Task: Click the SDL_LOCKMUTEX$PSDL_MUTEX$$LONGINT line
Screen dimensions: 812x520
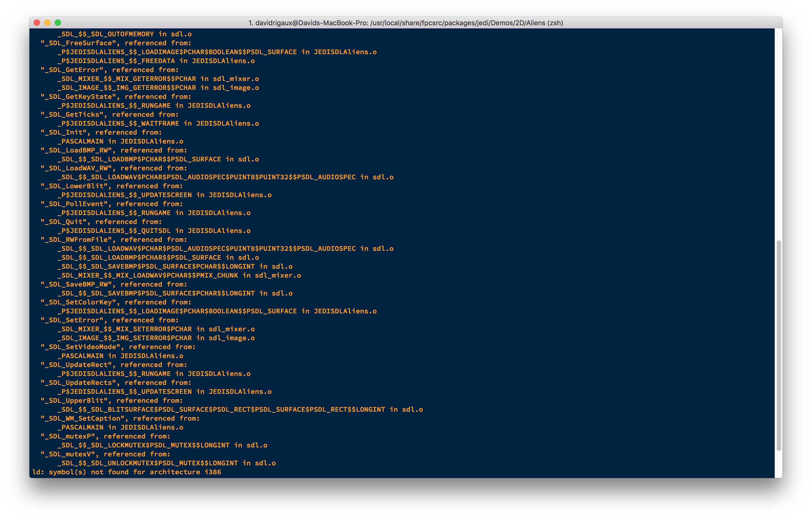Action: (x=163, y=445)
